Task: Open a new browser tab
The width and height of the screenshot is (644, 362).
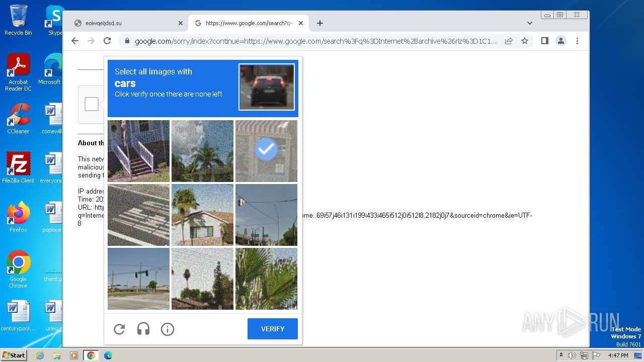Action: pyautogui.click(x=320, y=23)
